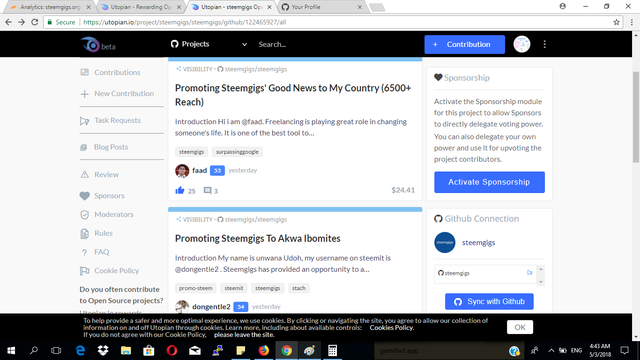This screenshot has height=360, width=640.
Task: Open Opera from the taskbar
Action: pyautogui.click(x=172, y=351)
